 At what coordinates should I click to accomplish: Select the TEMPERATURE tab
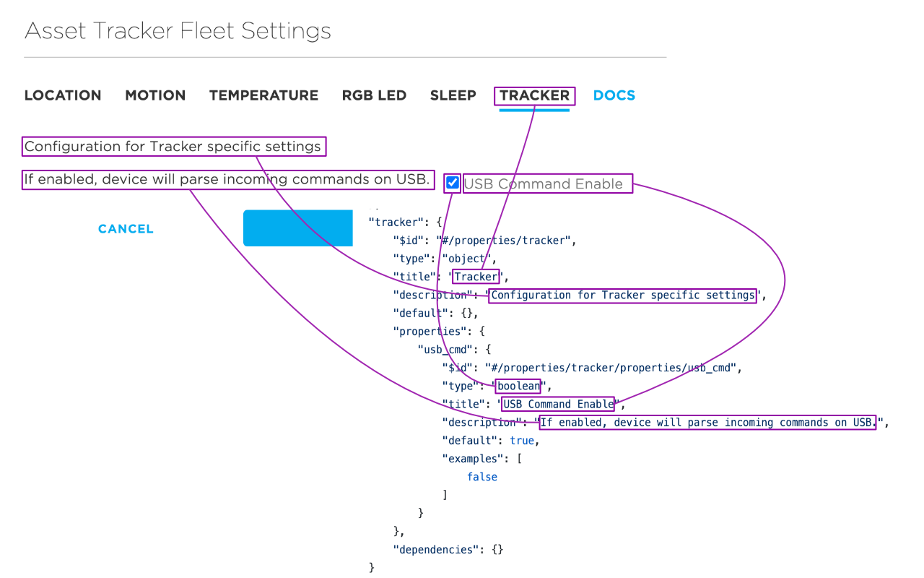click(263, 95)
